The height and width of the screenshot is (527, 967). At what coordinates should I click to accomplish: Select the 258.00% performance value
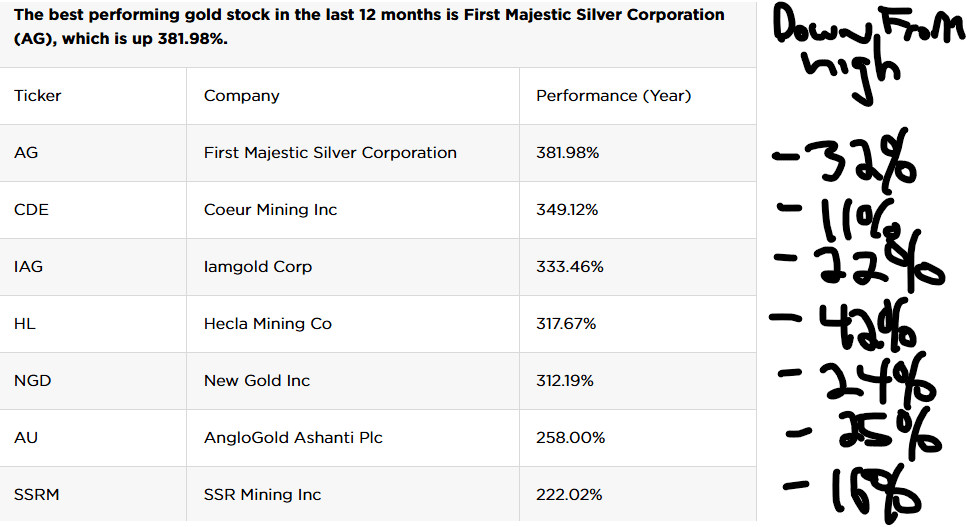569,438
